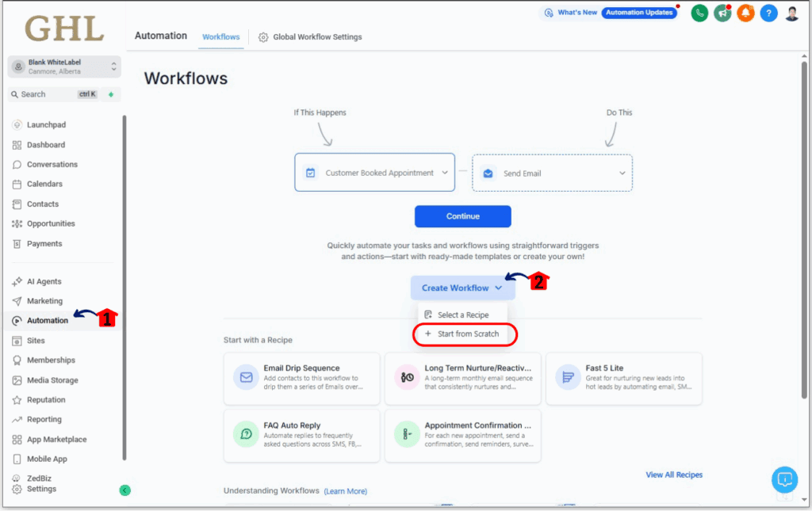Click the Calendars sidebar icon
This screenshot has width=812, height=511.
(x=17, y=184)
